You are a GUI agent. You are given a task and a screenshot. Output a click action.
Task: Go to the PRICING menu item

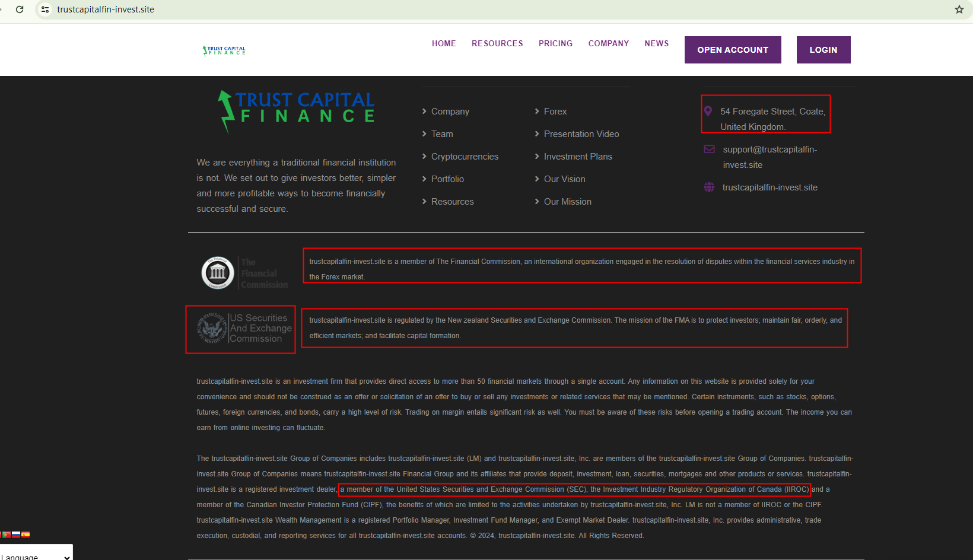555,43
